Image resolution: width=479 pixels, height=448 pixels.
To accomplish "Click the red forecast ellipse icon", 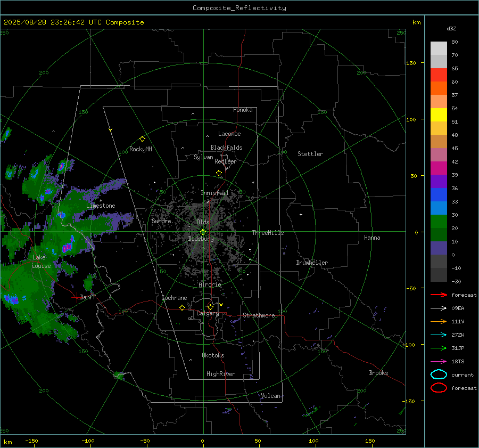I will [439, 388].
